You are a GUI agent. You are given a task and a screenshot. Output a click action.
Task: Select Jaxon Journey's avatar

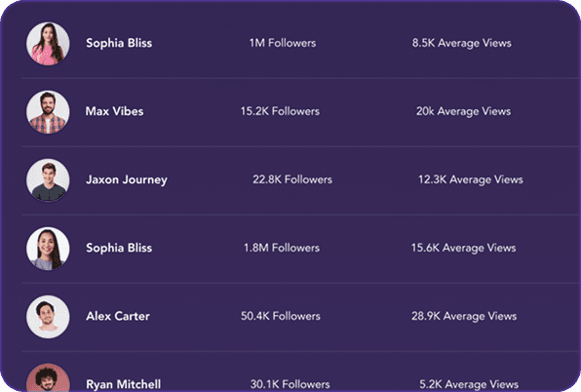(x=48, y=180)
